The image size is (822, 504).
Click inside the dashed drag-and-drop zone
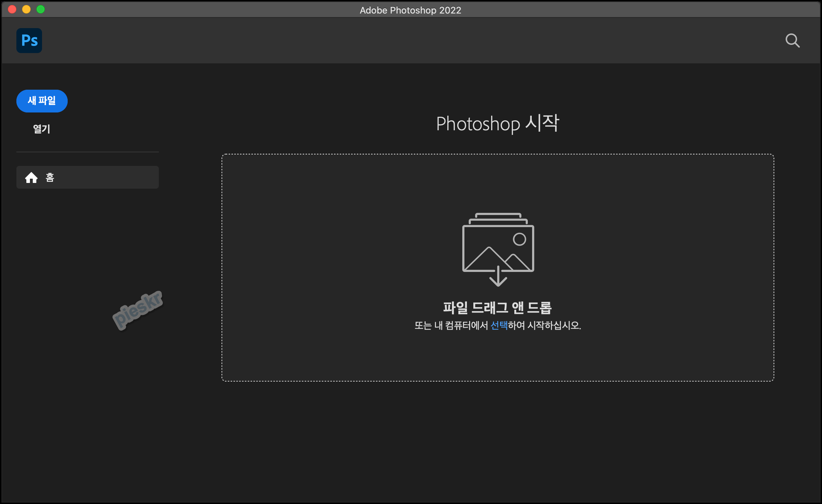tap(499, 356)
